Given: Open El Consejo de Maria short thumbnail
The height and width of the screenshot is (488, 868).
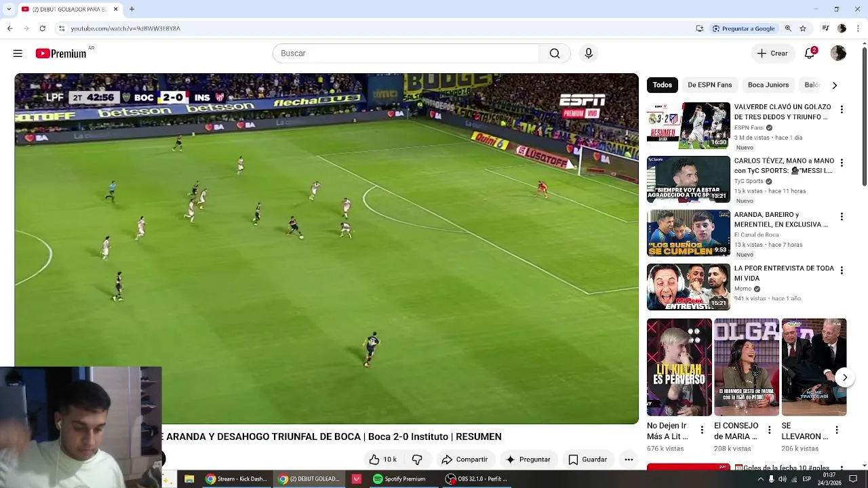Looking at the screenshot, I should coord(747,367).
